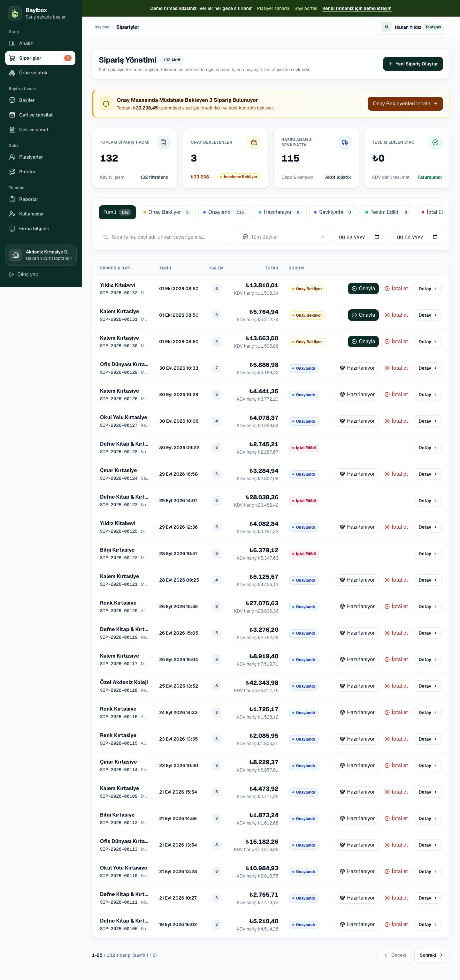The width and height of the screenshot is (460, 980).
Task: Click the Bayibox logo icon
Action: (14, 13)
